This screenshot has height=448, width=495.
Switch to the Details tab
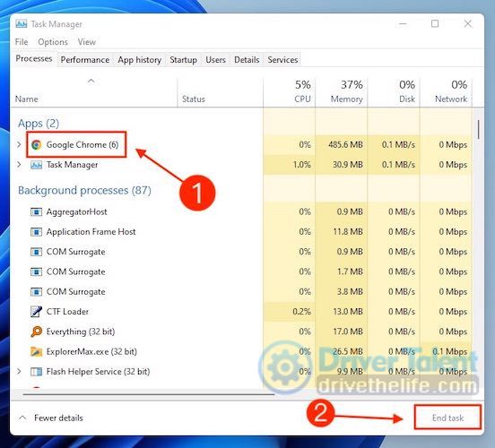[x=247, y=60]
